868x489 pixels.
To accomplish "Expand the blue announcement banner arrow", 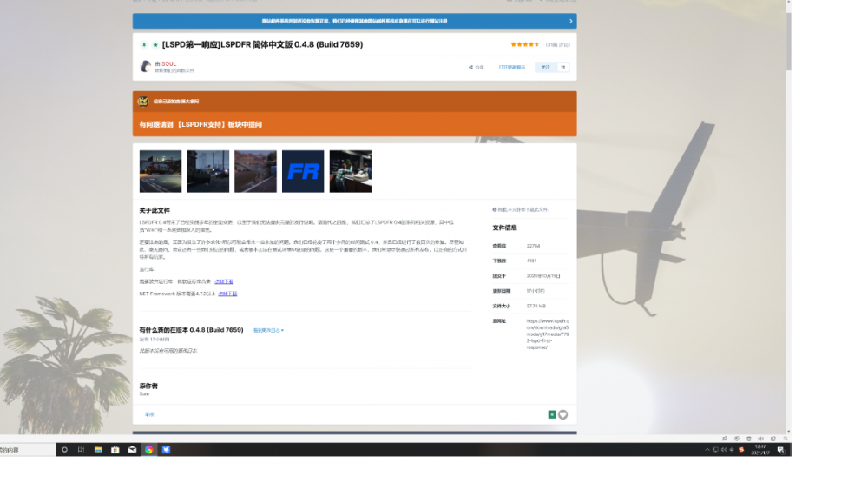I will 570,21.
